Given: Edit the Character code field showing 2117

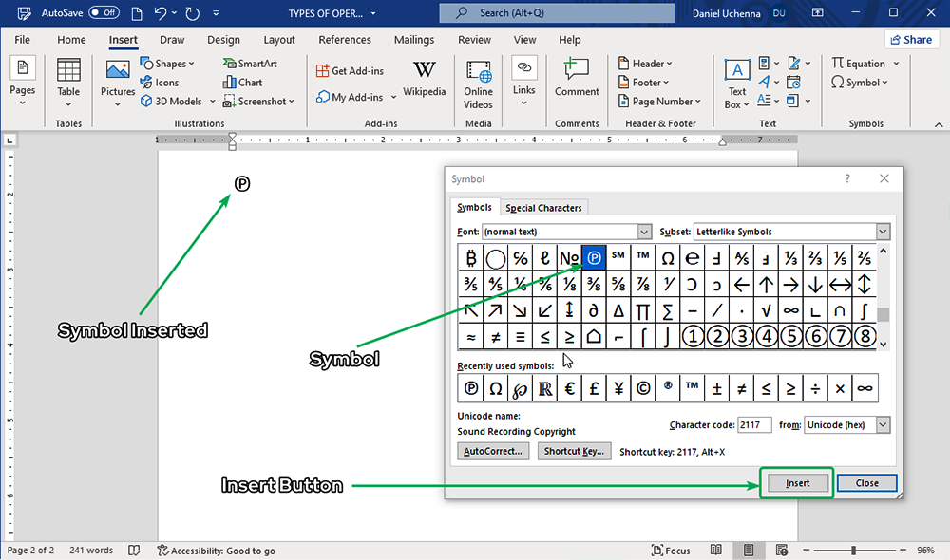Looking at the screenshot, I should point(754,424).
